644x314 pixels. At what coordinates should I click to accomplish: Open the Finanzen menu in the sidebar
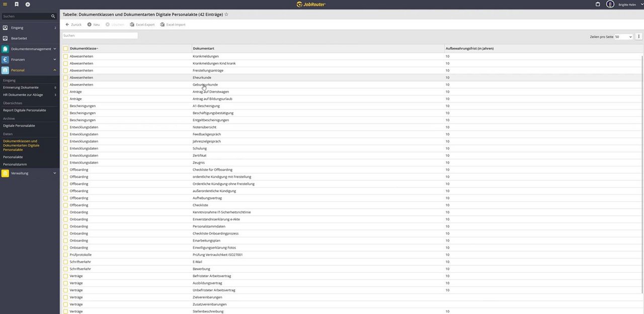coord(18,59)
